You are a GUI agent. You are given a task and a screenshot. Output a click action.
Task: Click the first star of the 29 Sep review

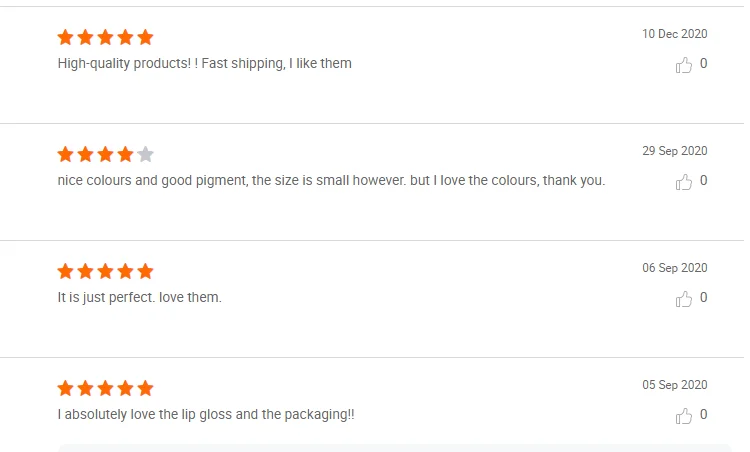click(x=66, y=154)
